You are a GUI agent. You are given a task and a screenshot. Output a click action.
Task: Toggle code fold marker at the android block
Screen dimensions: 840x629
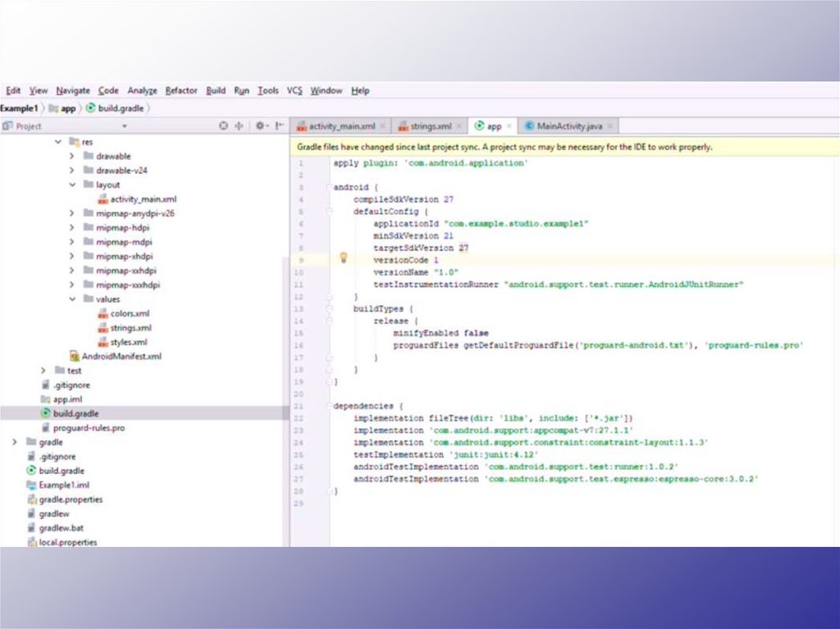click(x=329, y=187)
